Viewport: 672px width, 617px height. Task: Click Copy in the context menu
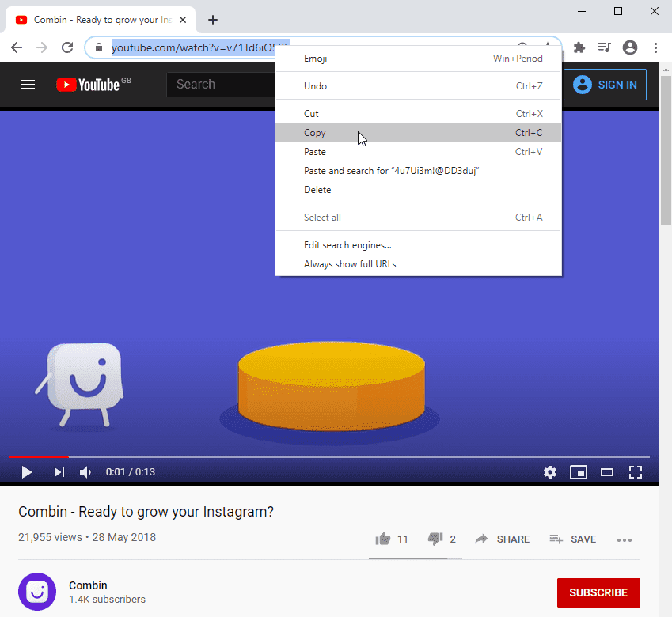418,132
